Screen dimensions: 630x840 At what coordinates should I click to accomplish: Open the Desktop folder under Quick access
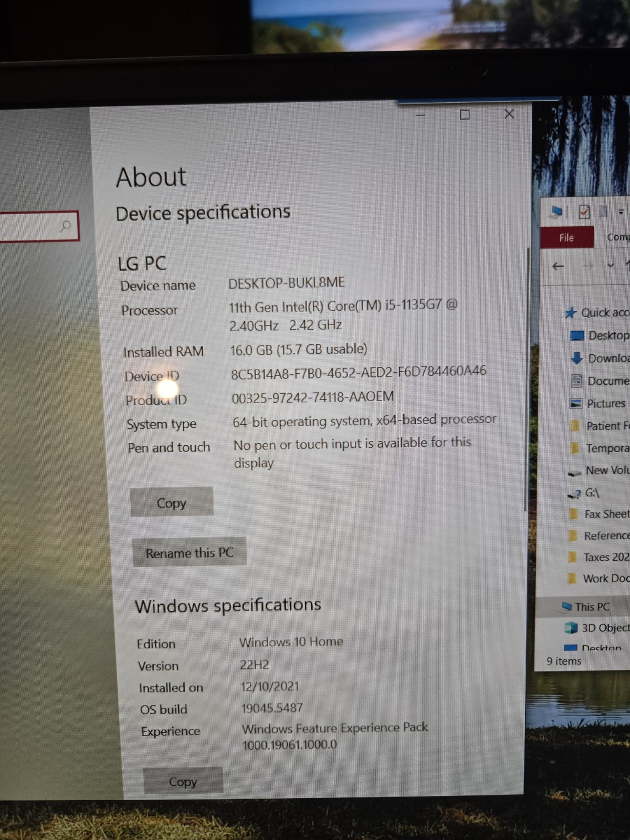pos(599,335)
